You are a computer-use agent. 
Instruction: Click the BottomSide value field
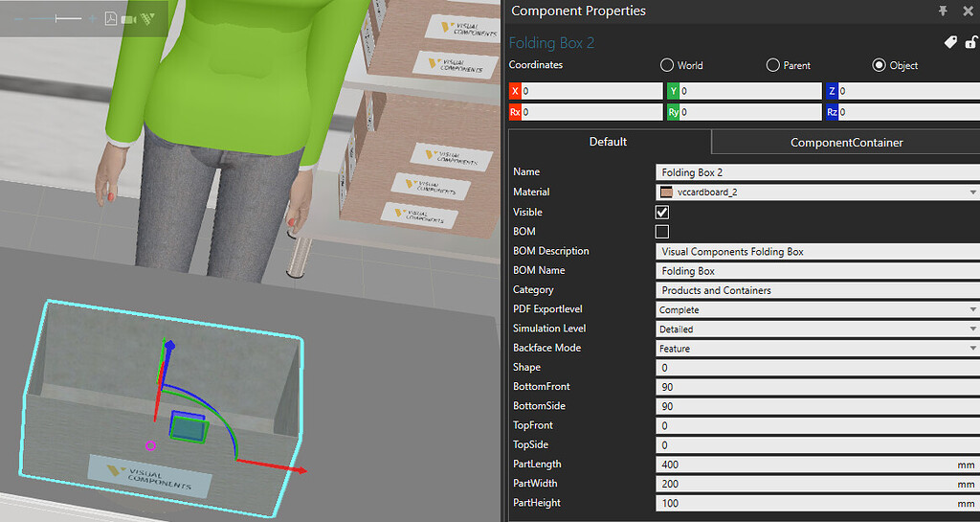tap(817, 406)
